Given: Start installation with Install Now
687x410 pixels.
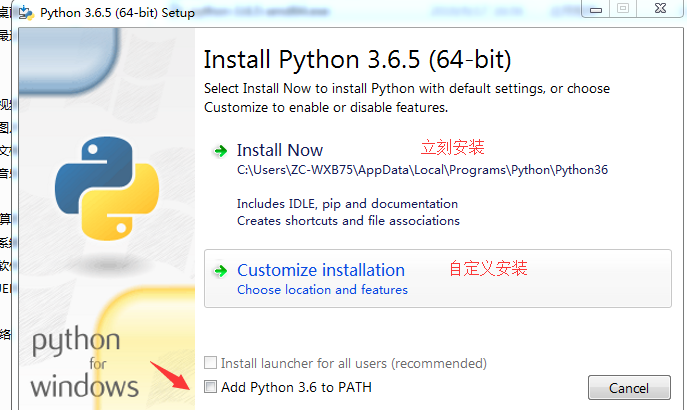Looking at the screenshot, I should point(280,150).
